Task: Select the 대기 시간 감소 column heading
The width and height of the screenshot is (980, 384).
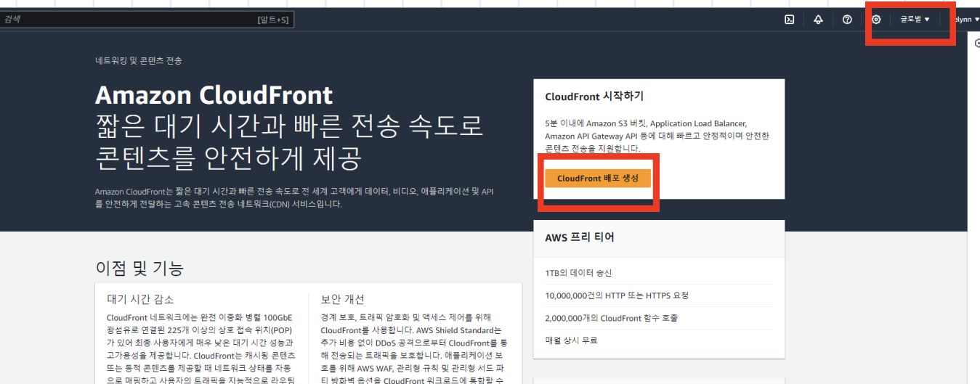Action: 140,299
